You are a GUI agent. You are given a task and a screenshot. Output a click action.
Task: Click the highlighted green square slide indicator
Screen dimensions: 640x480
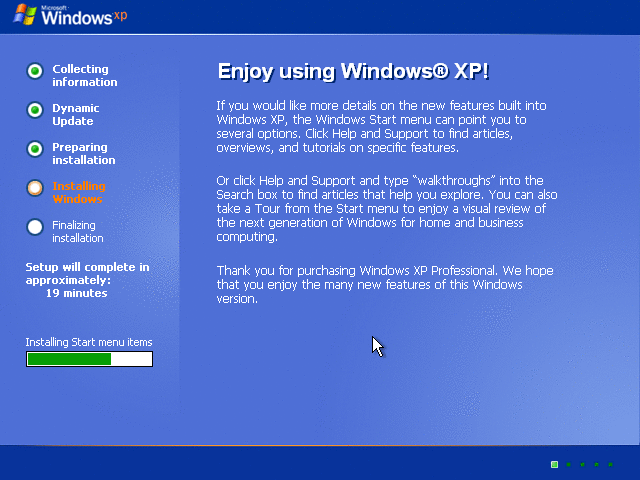tap(554, 464)
